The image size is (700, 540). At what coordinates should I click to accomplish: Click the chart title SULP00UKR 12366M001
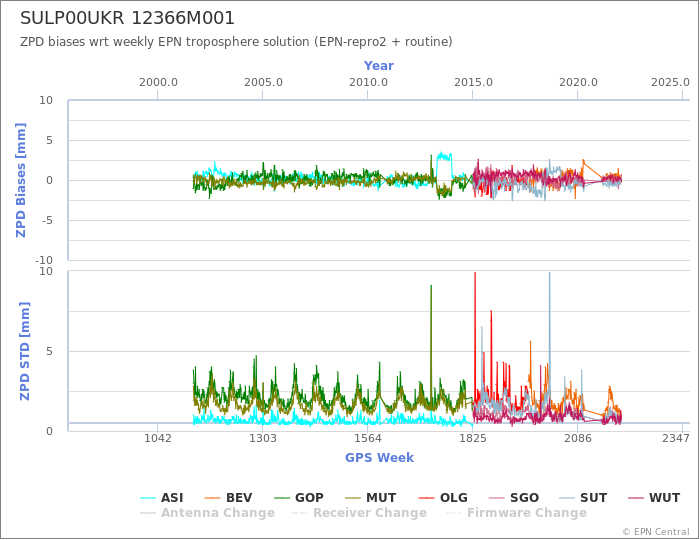127,18
